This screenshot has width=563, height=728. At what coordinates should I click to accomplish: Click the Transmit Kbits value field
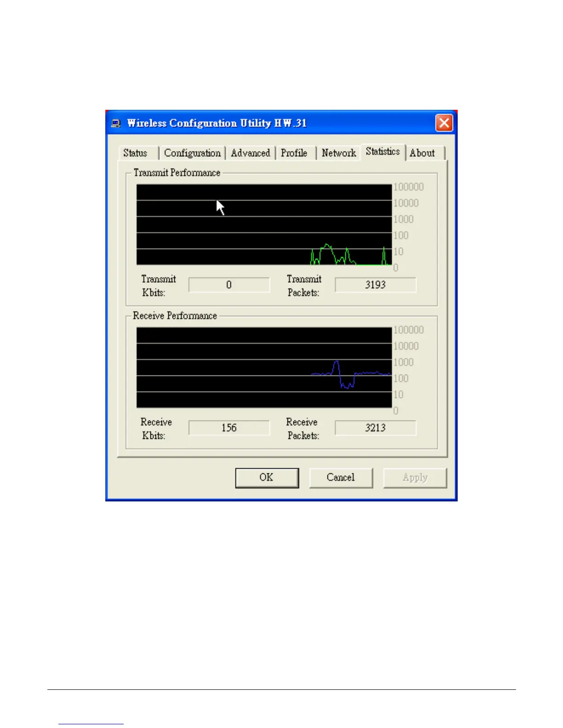click(229, 285)
